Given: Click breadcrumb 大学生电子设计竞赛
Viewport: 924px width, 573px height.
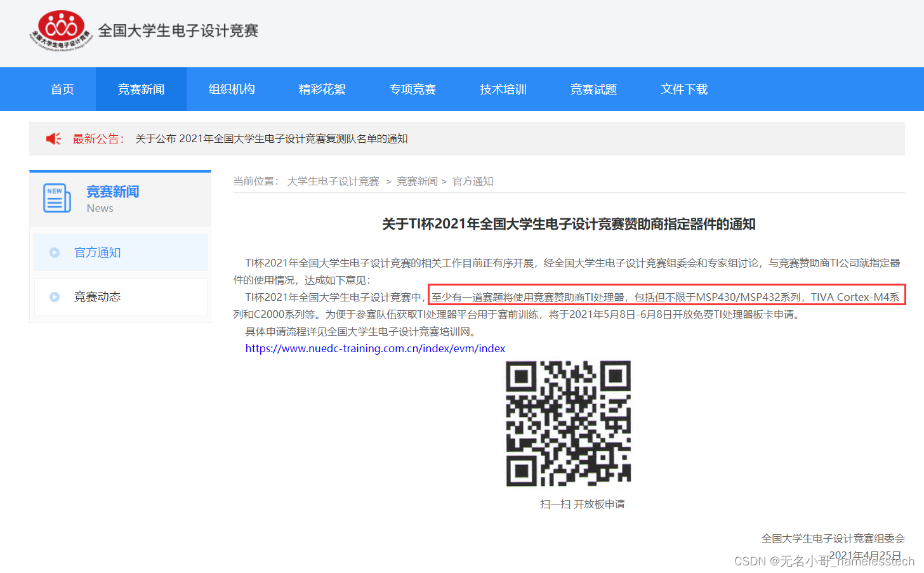Looking at the screenshot, I should pos(333,181).
